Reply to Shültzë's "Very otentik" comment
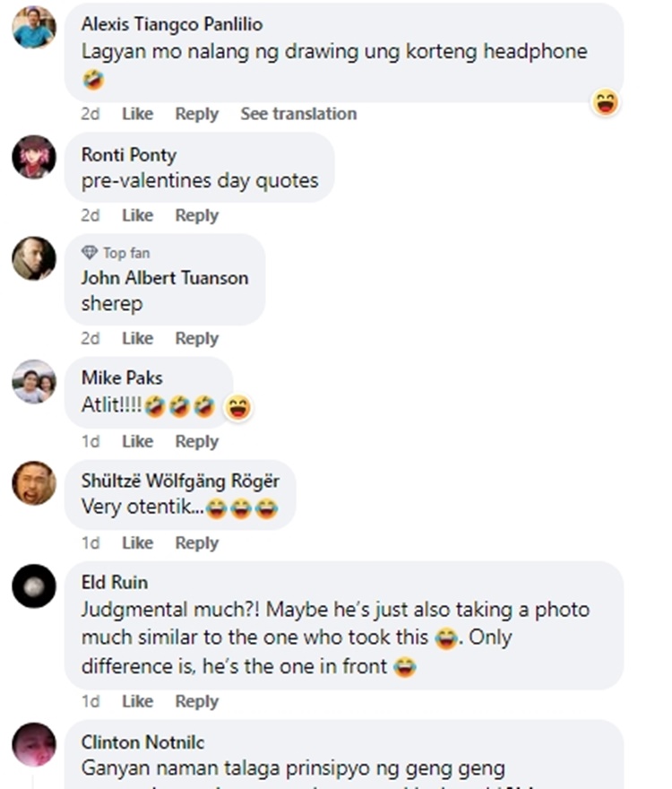The width and height of the screenshot is (672, 789). 196,542
